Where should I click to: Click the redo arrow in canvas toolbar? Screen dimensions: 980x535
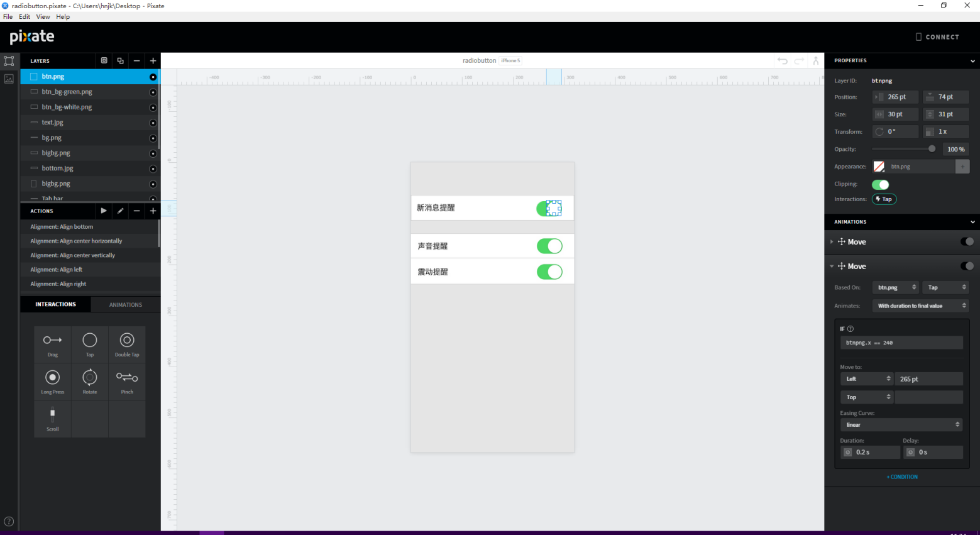coord(799,60)
